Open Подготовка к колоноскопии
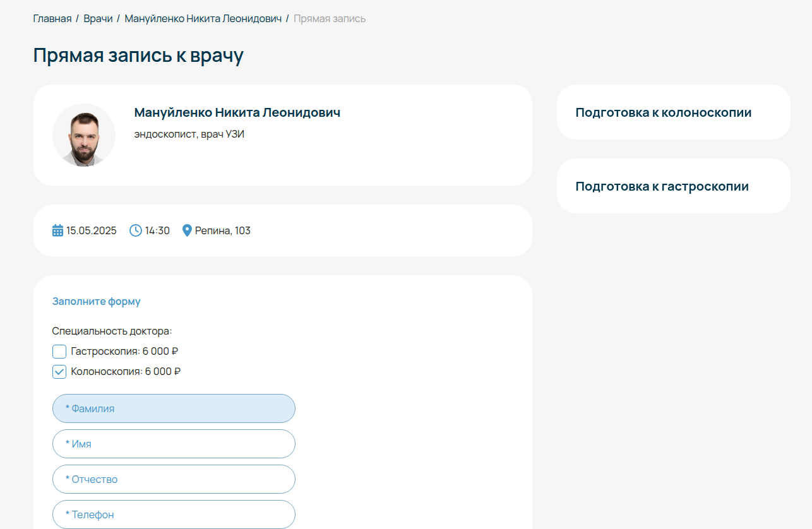 click(662, 112)
